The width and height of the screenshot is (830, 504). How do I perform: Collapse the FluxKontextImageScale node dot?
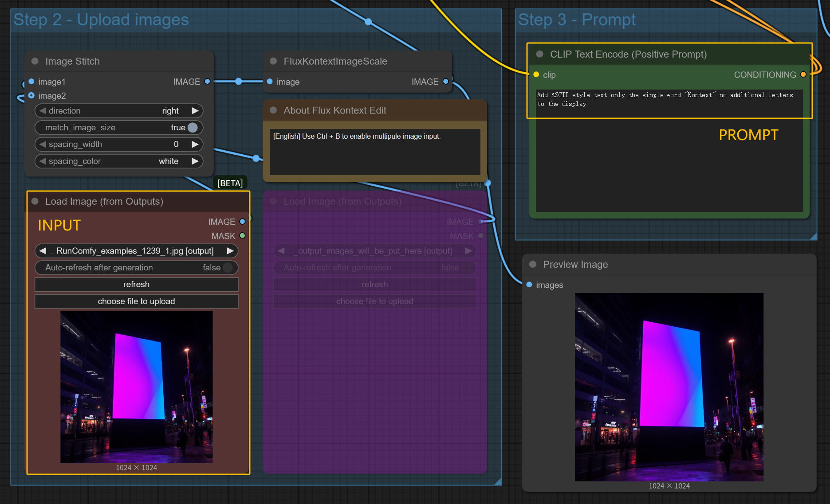click(273, 61)
